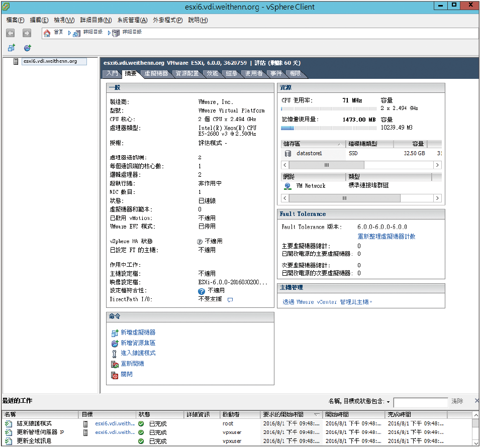
Task: Click the vSphere HA status question icon
Action: (x=200, y=242)
